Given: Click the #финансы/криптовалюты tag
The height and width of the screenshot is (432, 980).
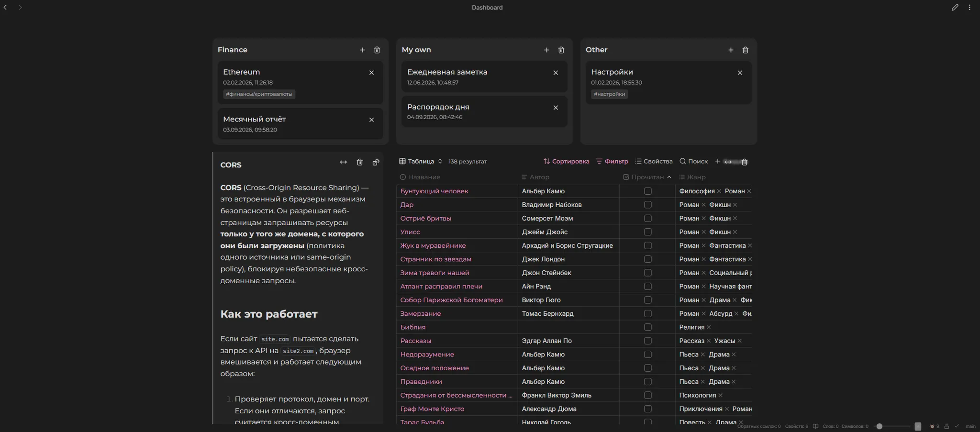Looking at the screenshot, I should point(259,94).
